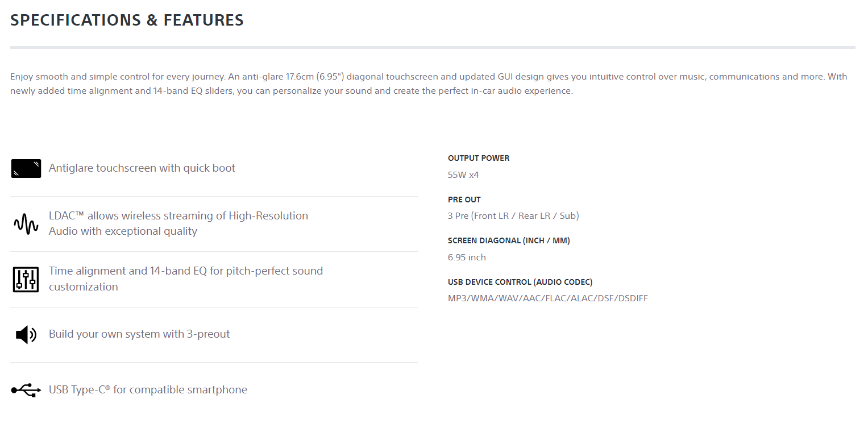The width and height of the screenshot is (868, 436).
Task: Click the USB Device Control label
Action: tap(520, 282)
